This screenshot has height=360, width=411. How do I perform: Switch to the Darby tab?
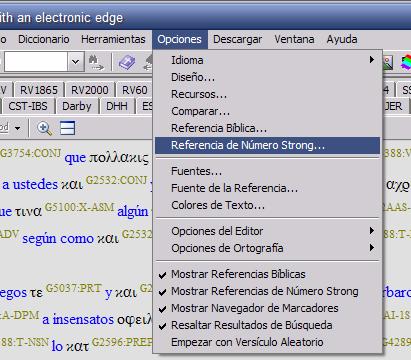pos(77,106)
